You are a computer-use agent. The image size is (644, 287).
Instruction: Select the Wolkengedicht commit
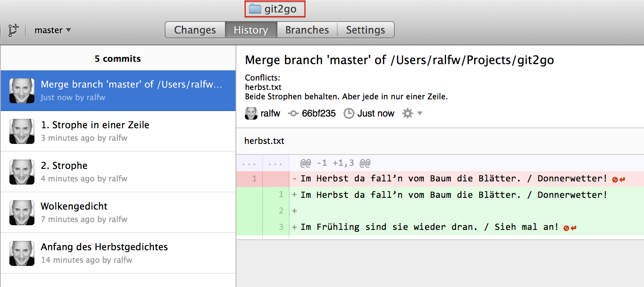(118, 213)
